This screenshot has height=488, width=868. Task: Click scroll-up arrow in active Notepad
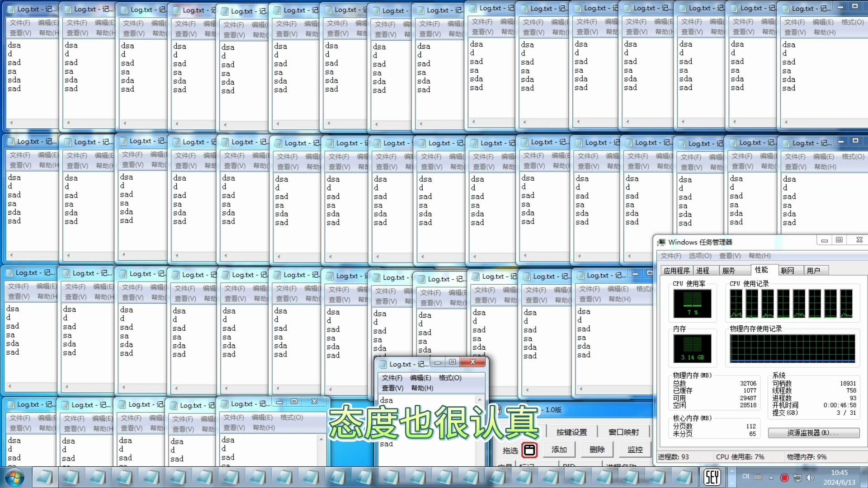point(480,400)
